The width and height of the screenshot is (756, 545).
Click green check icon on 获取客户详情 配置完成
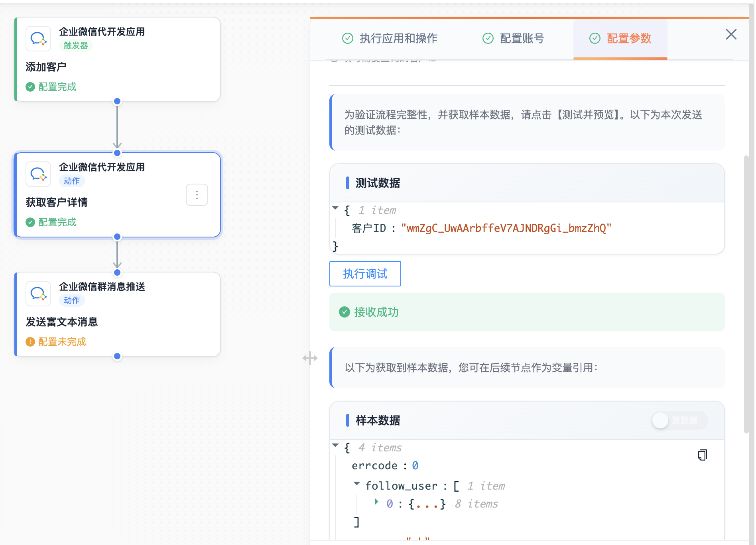(x=30, y=222)
